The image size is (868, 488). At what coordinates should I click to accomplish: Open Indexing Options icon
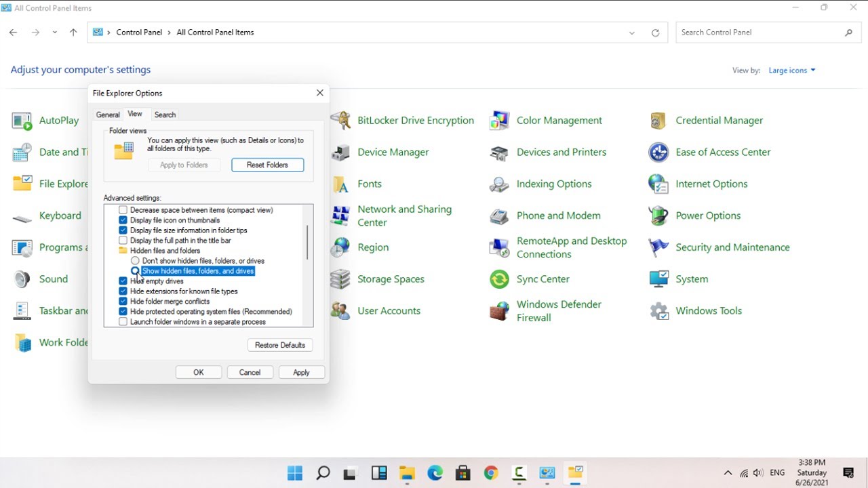click(x=500, y=184)
